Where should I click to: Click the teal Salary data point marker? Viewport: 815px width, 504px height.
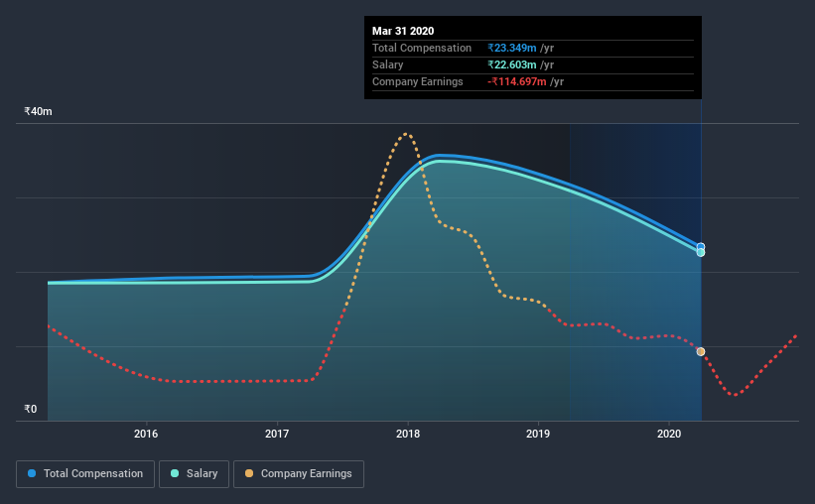tap(701, 253)
